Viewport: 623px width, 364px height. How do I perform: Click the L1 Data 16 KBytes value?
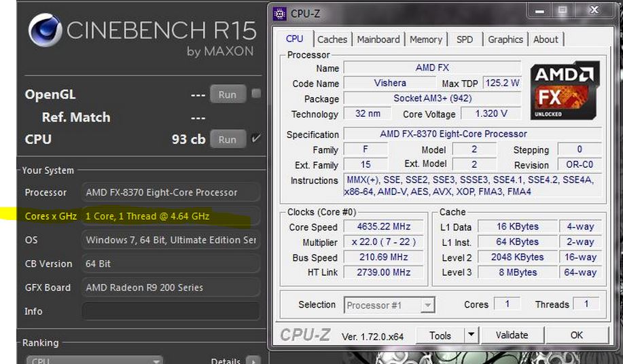tap(517, 227)
